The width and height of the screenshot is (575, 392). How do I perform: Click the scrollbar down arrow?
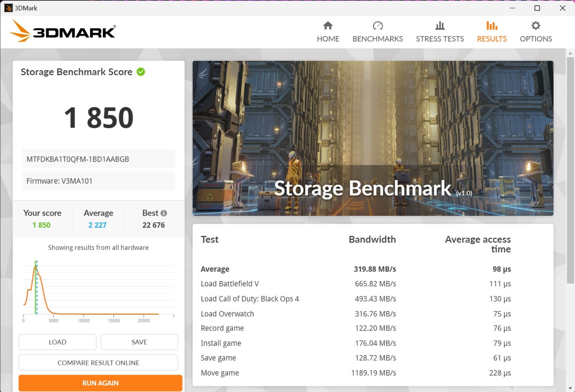click(x=570, y=388)
